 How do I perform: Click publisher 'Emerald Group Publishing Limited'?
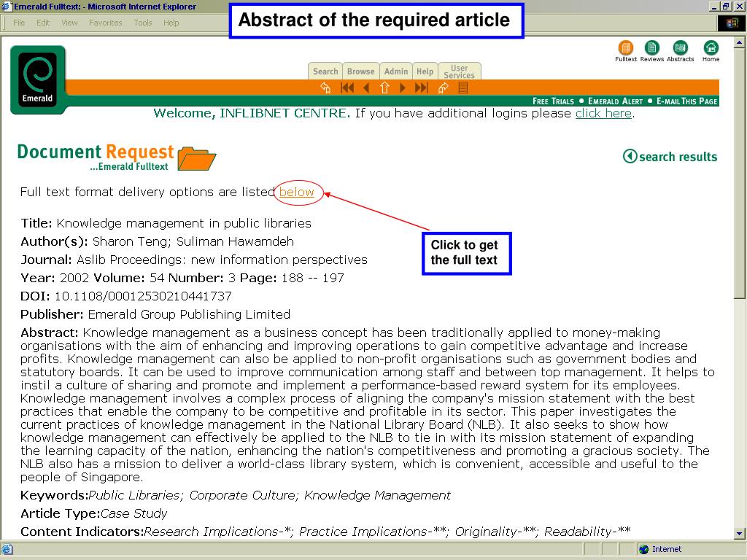[189, 314]
